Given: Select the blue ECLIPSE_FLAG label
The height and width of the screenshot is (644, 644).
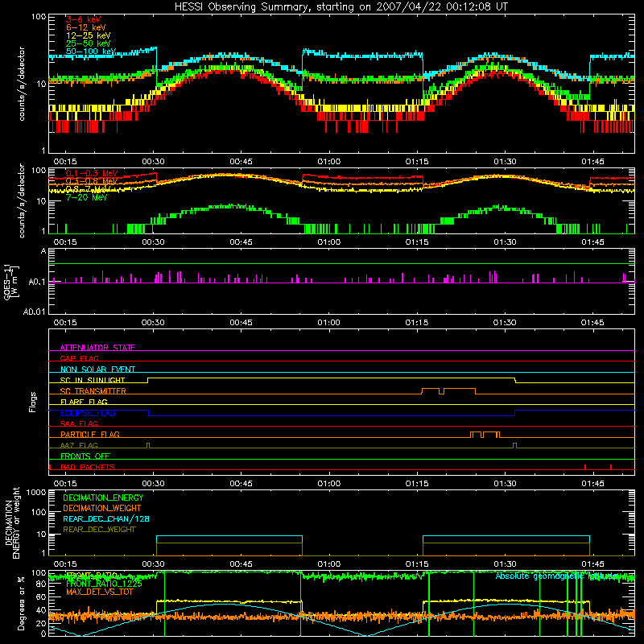Looking at the screenshot, I should click(88, 413).
